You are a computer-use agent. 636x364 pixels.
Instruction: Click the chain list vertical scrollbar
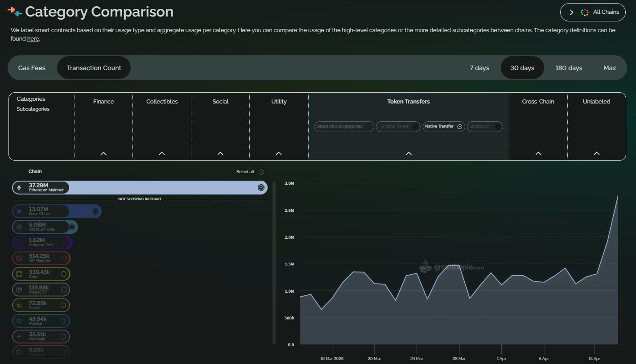tap(274, 263)
